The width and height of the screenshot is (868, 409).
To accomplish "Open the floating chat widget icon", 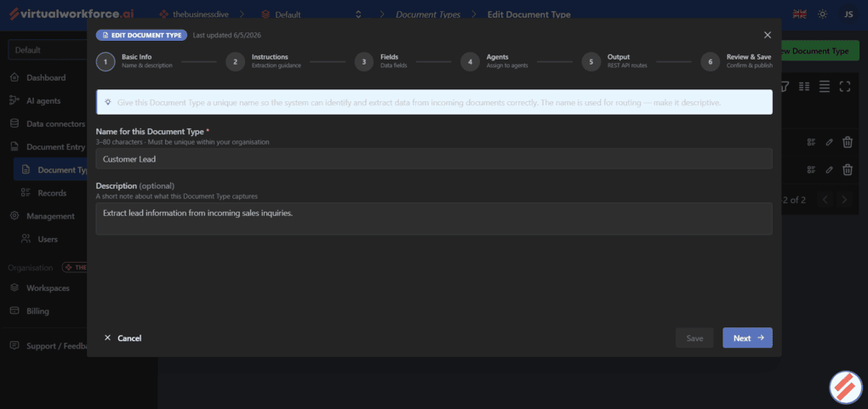I will click(x=846, y=387).
